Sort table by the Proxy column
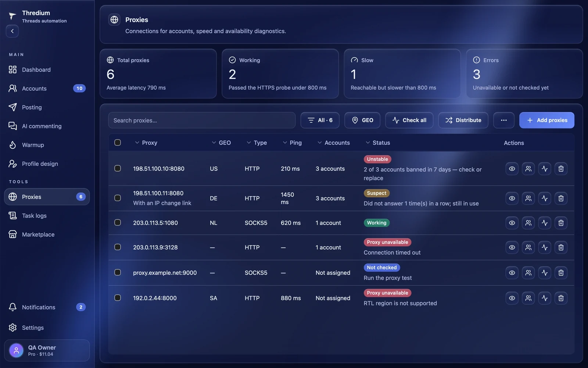The height and width of the screenshot is (368, 588). coord(146,143)
